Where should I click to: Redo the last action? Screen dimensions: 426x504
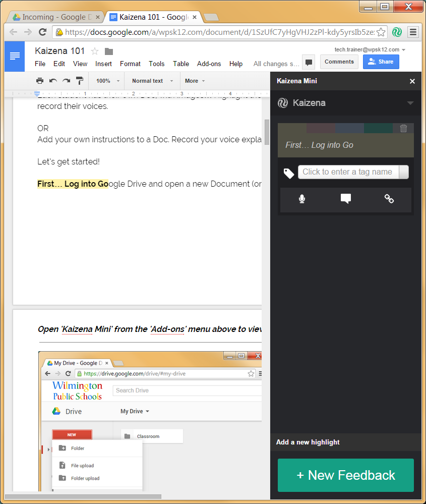(66, 81)
